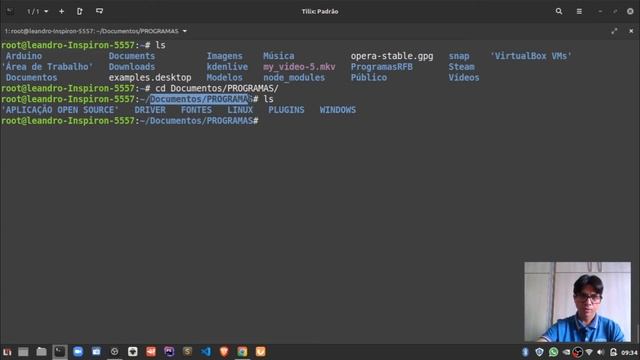640x360 pixels.
Task: Click the Imagens folder name
Action: [x=224, y=56]
